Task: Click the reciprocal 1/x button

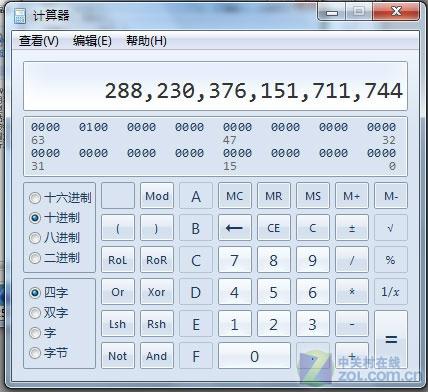Action: [x=391, y=292]
